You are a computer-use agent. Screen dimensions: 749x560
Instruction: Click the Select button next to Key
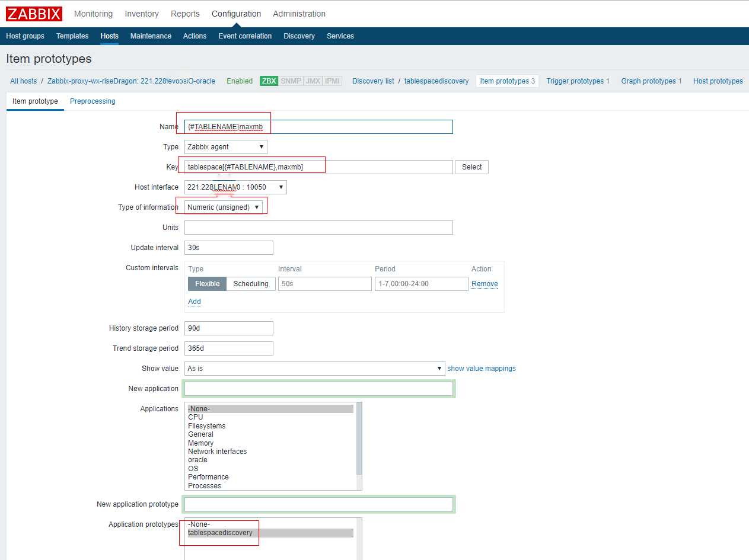(x=471, y=167)
